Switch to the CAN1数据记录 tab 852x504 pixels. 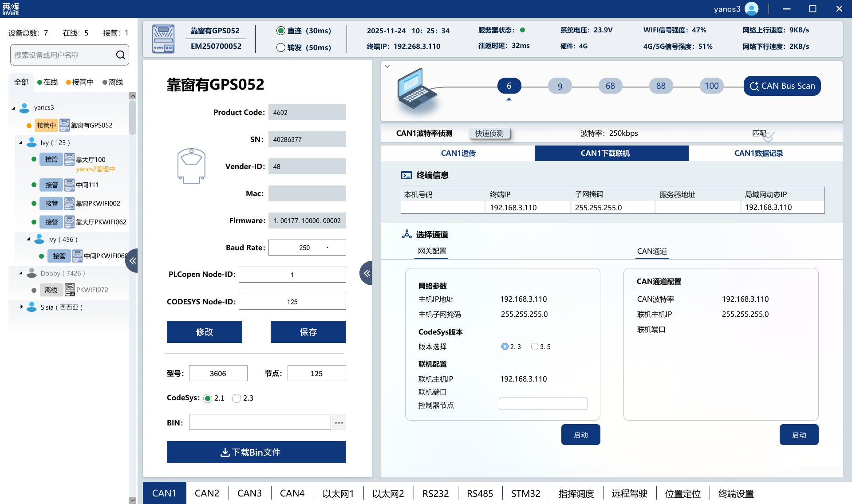(x=759, y=153)
